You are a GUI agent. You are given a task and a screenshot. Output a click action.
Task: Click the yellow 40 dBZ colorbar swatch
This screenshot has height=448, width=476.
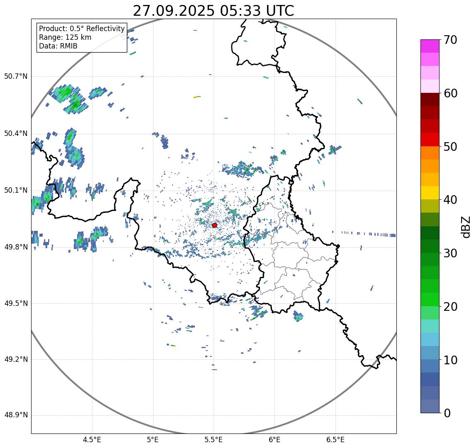(430, 193)
